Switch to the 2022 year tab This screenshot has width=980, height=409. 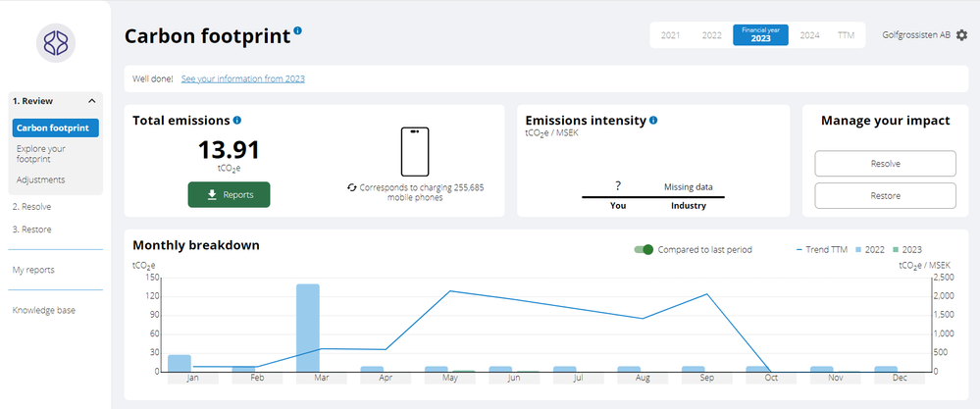pyautogui.click(x=711, y=35)
